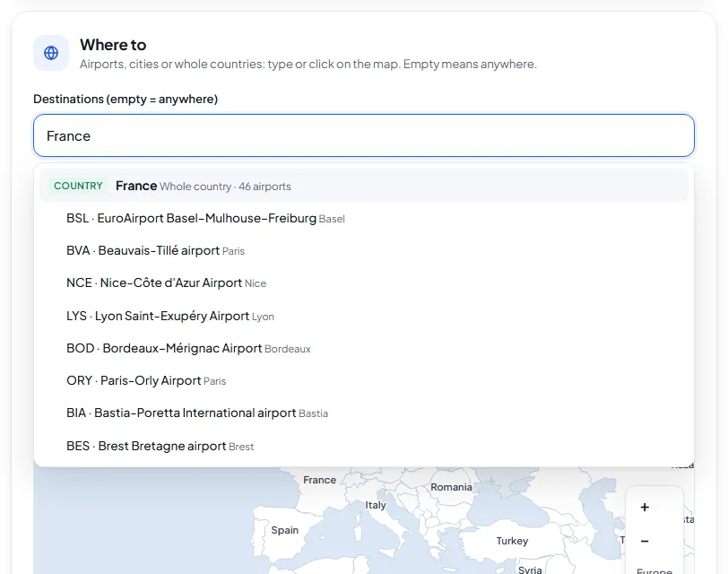Choose BSL EuroAirport Basel–Mulhouse–Freiburg
728x574 pixels.
(364, 218)
